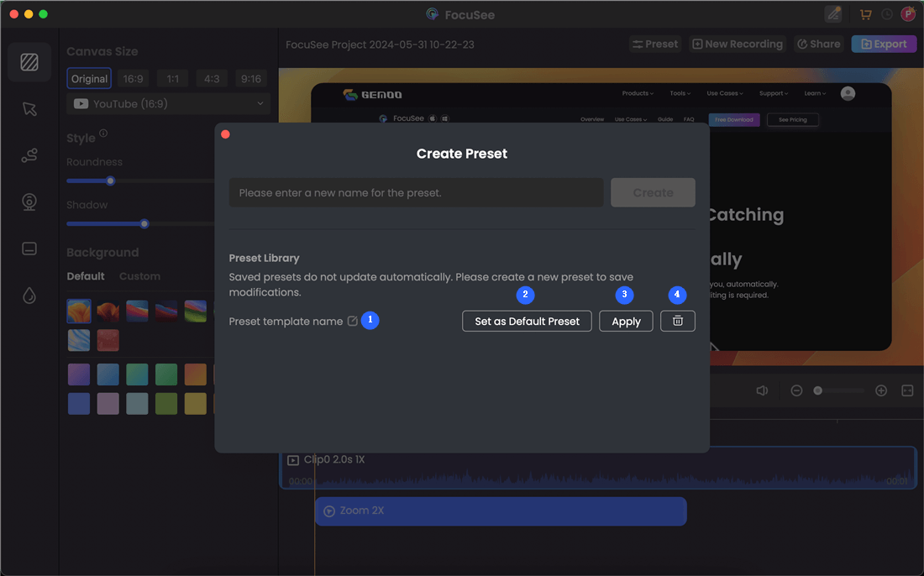Screen dimensions: 924x576
Task: Open the cursor settings sidebar icon
Action: (x=29, y=109)
